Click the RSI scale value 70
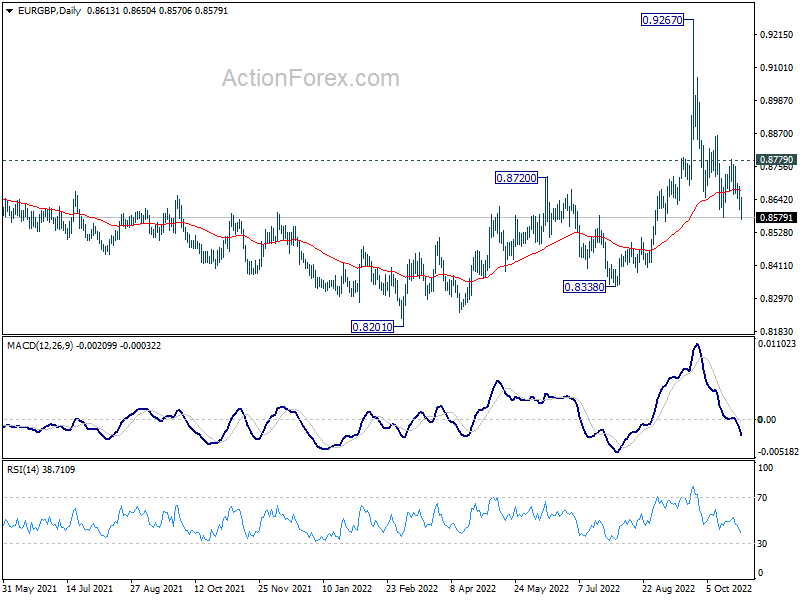The width and height of the screenshot is (800, 600). (762, 498)
